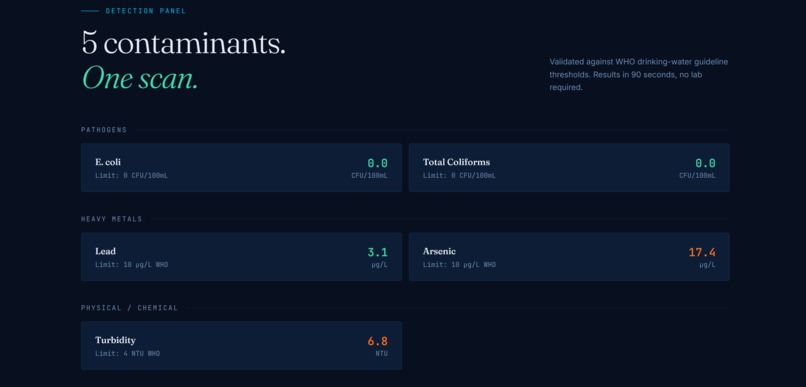The height and width of the screenshot is (387, 806).
Task: Click CFU/100mL unit under the E. coli value
Action: [370, 176]
